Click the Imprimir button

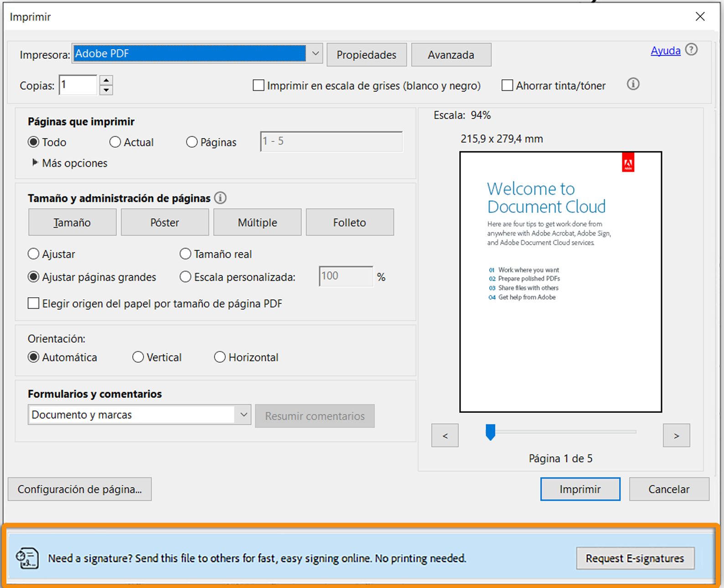[x=580, y=489]
